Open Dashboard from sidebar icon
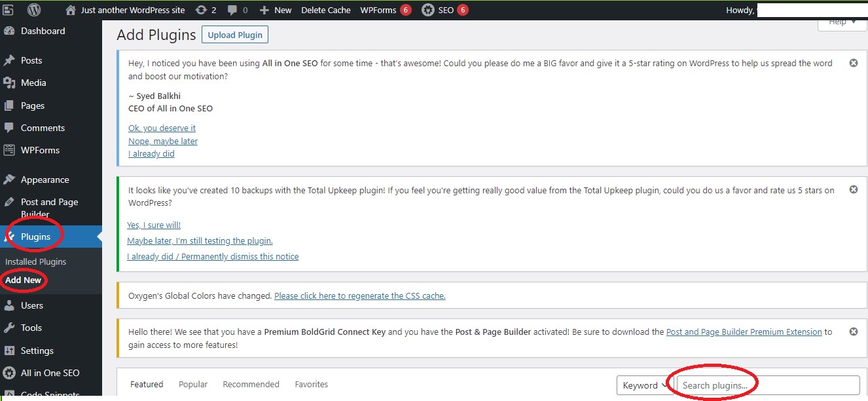The width and height of the screenshot is (868, 401). tap(9, 31)
